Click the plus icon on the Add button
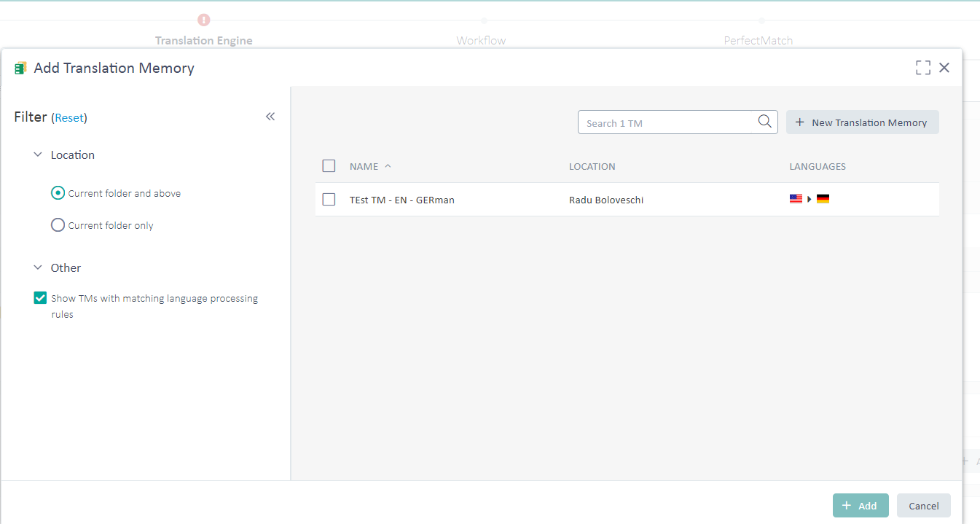The height and width of the screenshot is (524, 980). coord(847,505)
